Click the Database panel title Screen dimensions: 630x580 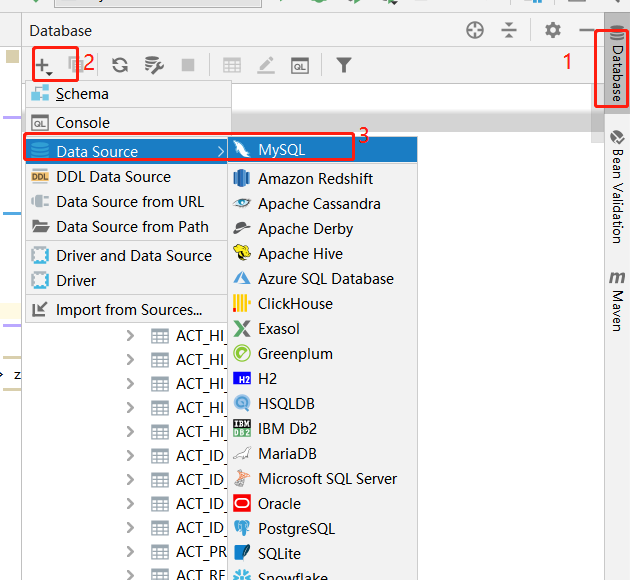tap(61, 31)
